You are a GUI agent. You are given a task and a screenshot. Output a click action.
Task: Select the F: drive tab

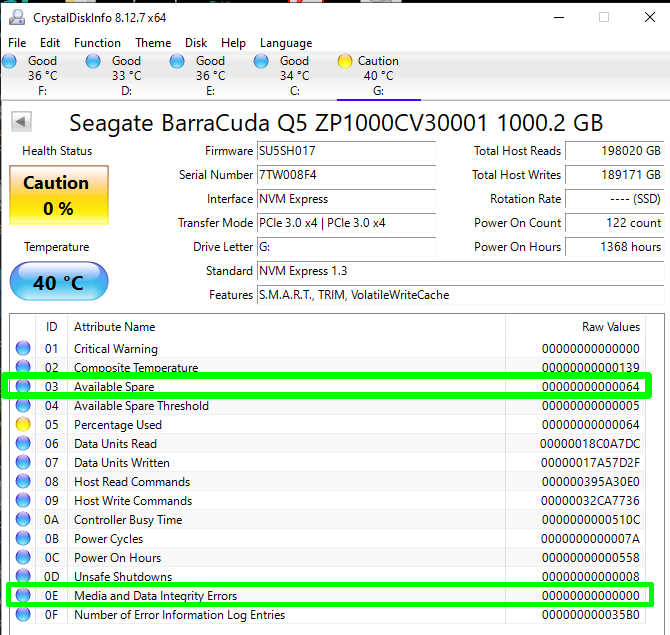coord(42,76)
